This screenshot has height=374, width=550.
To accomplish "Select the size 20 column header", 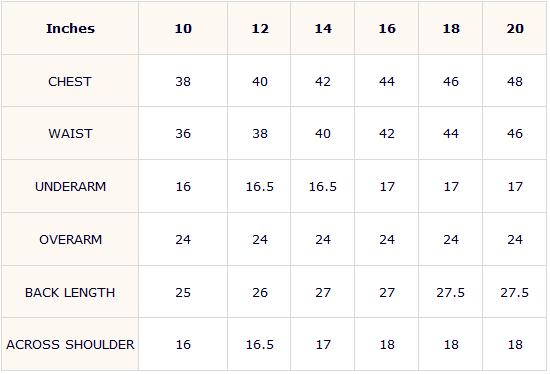I will (x=515, y=28).
